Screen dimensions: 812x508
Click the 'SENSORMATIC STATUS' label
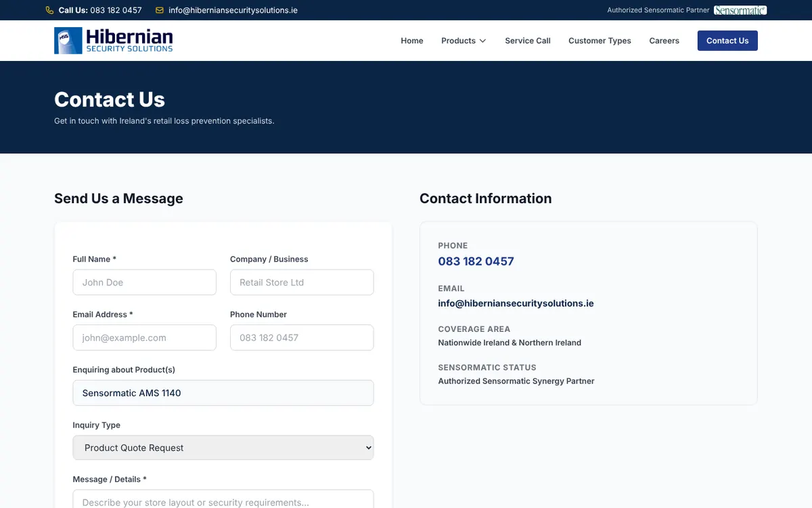[x=487, y=368]
